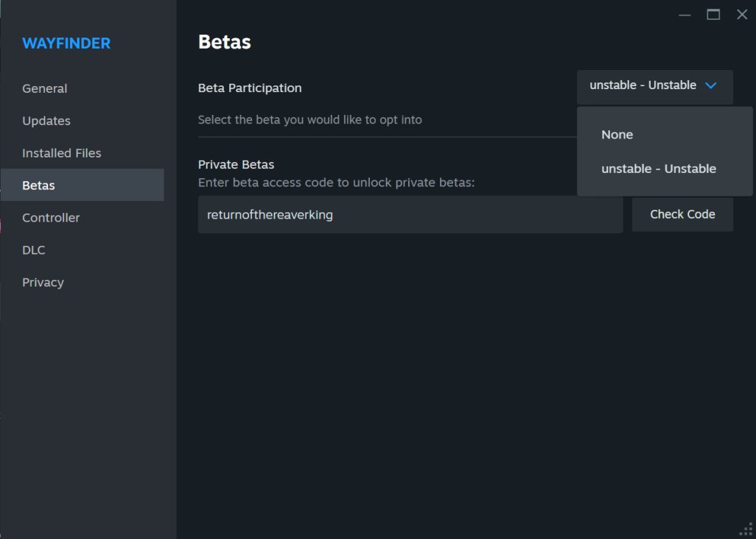756x539 pixels.
Task: Click the Private Betas label
Action: pos(237,165)
